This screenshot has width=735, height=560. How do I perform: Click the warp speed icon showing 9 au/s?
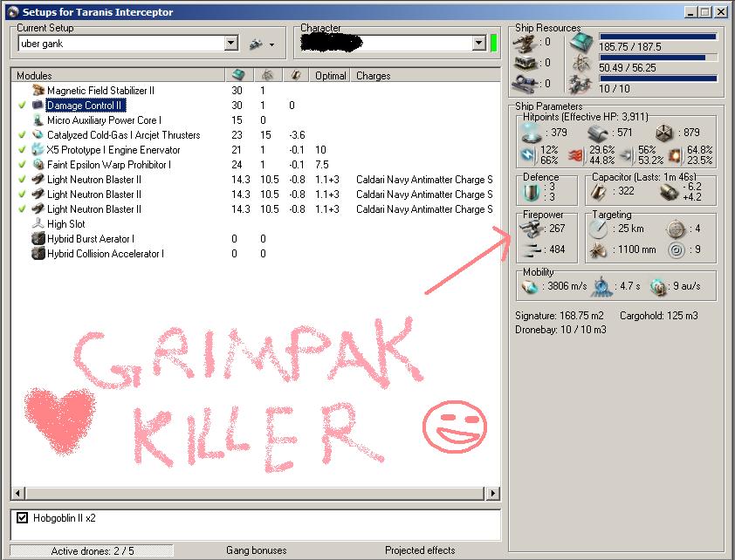(658, 287)
